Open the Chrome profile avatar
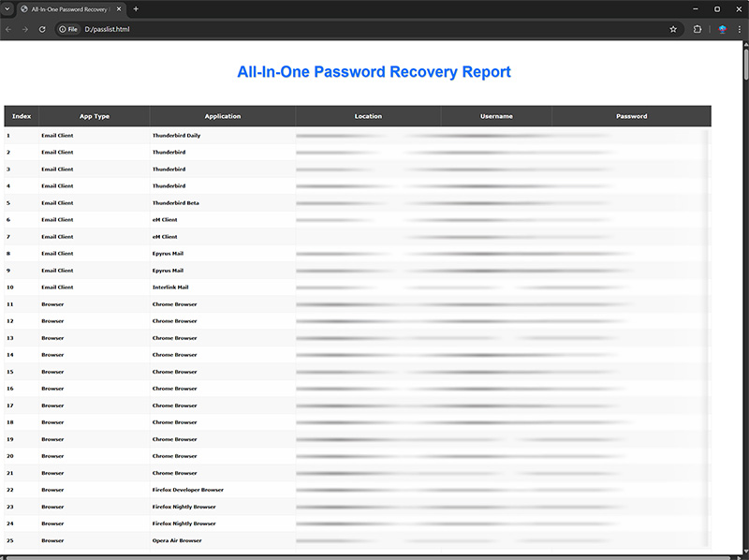The image size is (749, 560). [722, 29]
